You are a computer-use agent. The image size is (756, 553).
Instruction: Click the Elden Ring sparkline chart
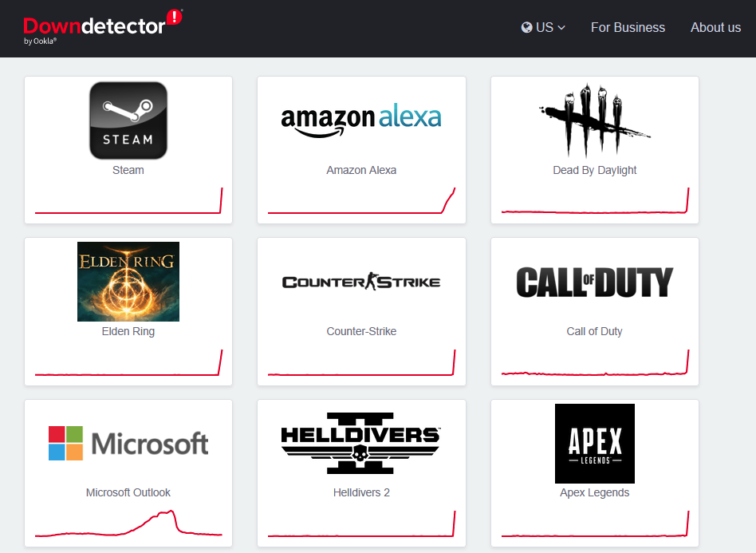pos(128,362)
